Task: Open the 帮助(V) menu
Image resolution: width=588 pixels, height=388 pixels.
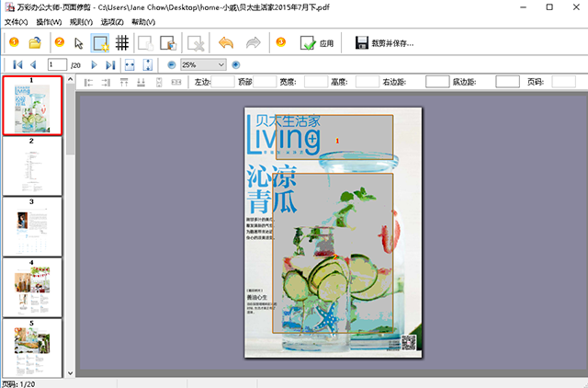Action: click(143, 21)
